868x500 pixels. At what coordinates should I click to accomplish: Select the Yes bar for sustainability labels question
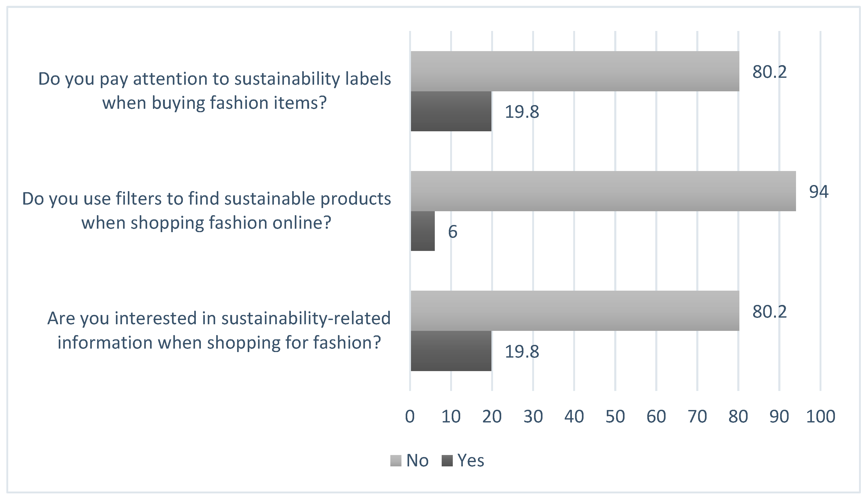click(451, 111)
